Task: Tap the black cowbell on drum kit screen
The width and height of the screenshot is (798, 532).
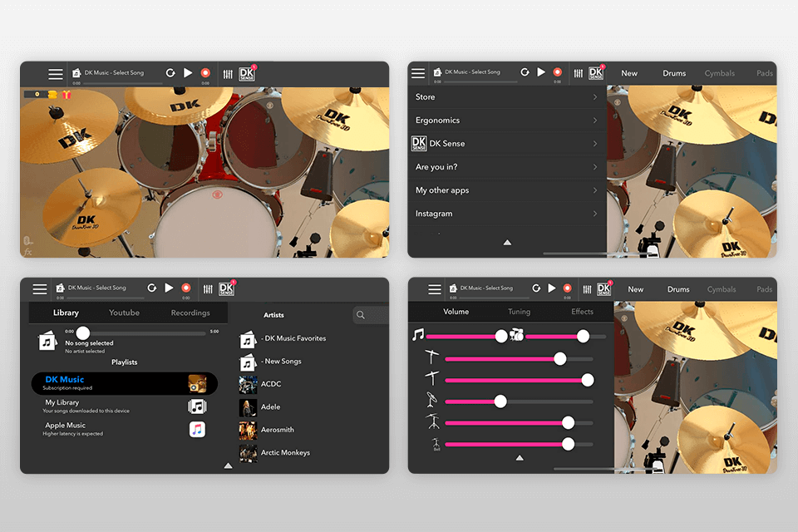Action: click(319, 174)
